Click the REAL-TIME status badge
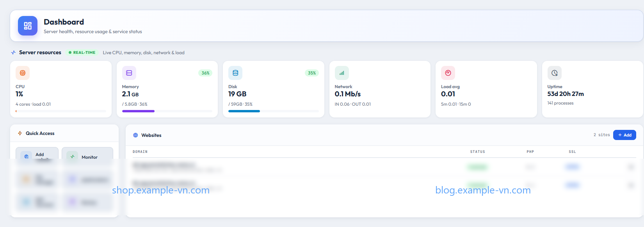 (82, 52)
